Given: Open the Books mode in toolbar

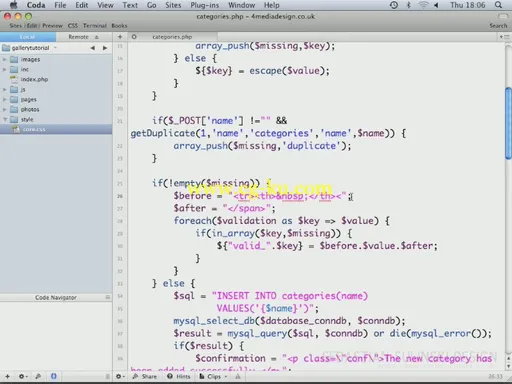Looking at the screenshot, I should tap(119, 26).
